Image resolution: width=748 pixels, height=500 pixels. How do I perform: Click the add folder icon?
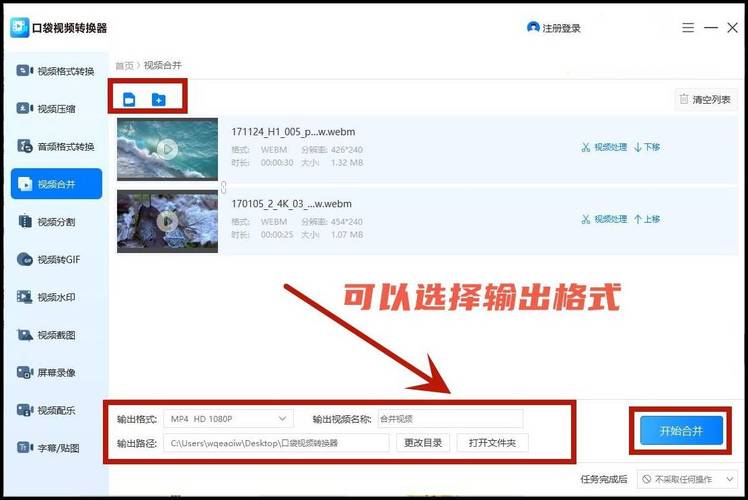click(158, 99)
